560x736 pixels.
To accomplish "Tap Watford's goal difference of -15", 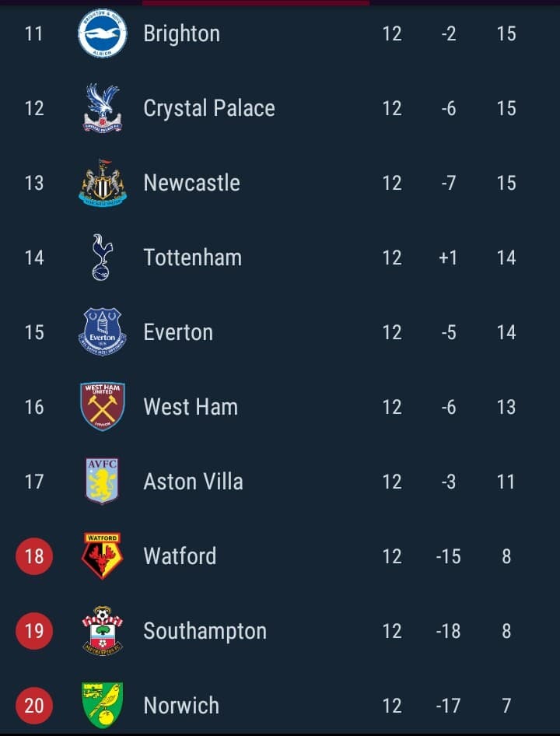I will click(448, 557).
